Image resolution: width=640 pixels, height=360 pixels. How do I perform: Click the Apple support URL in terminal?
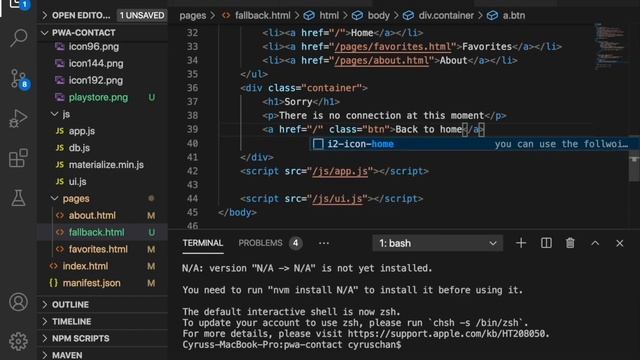point(448,333)
